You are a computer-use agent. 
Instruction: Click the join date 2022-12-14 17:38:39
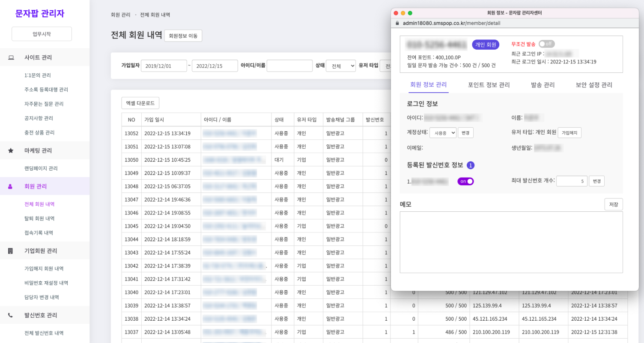(x=167, y=266)
